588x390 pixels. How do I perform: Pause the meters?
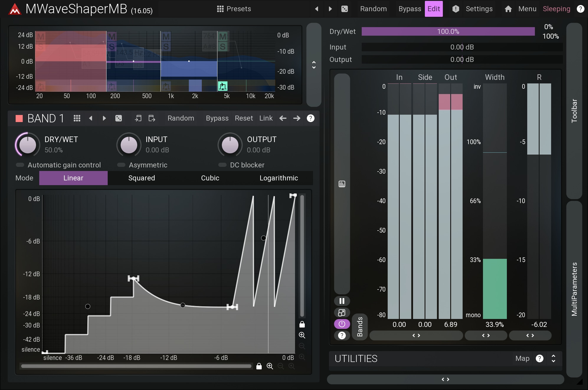pyautogui.click(x=342, y=301)
